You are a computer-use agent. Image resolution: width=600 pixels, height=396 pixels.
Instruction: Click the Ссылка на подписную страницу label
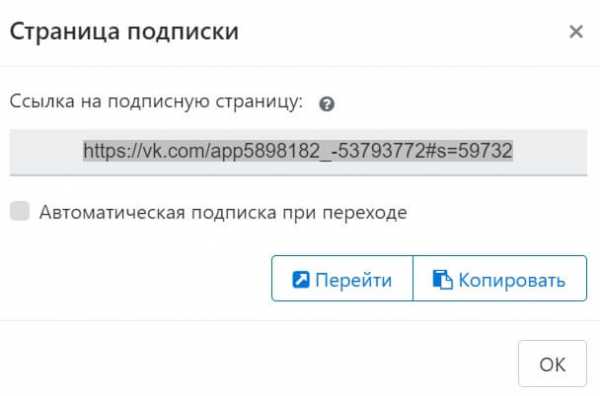[x=156, y=102]
